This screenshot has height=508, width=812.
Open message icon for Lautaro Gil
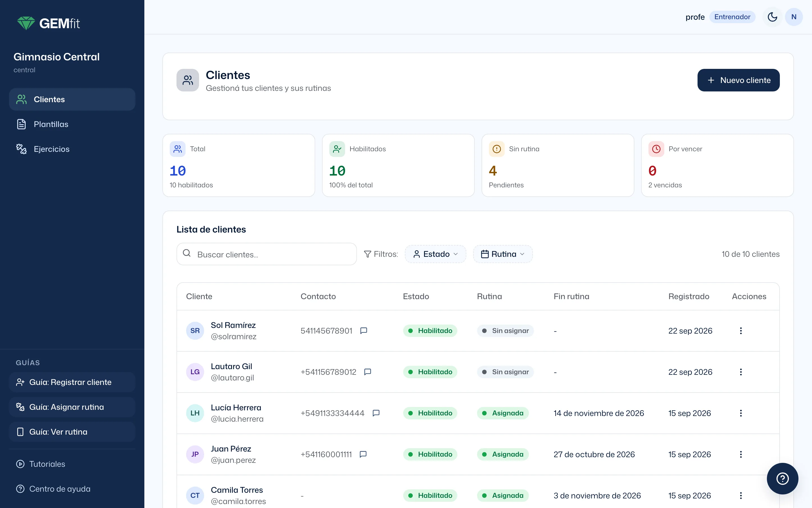(x=367, y=372)
